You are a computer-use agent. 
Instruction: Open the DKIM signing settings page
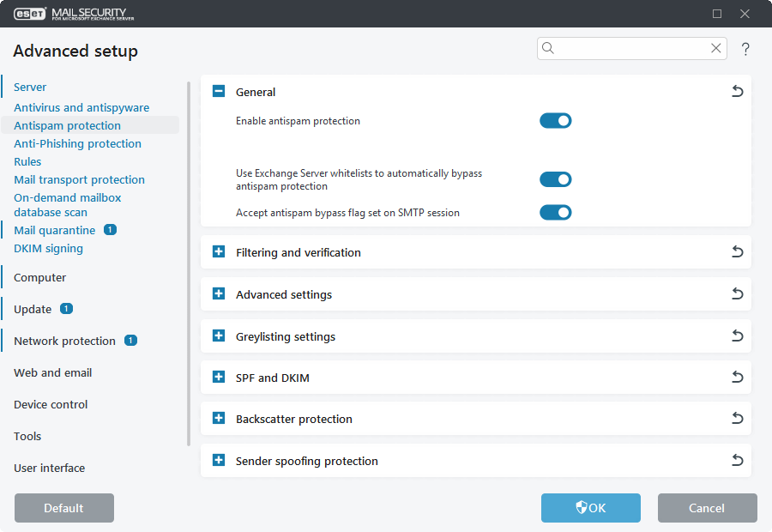(x=48, y=248)
